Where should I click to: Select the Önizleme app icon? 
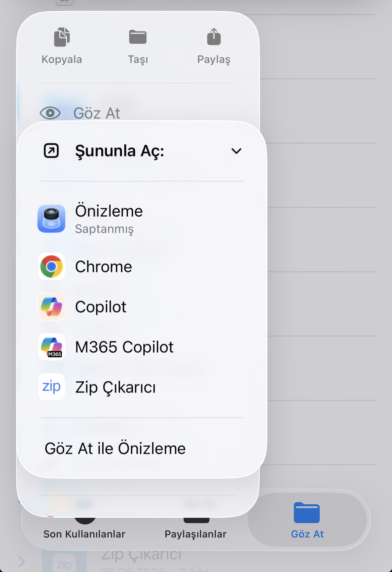pyautogui.click(x=51, y=219)
